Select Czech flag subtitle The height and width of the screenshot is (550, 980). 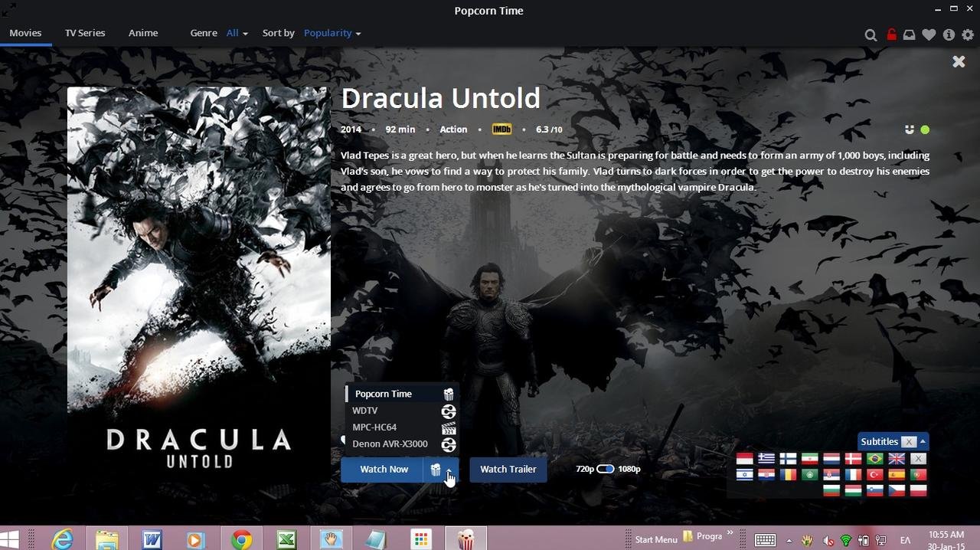point(897,491)
